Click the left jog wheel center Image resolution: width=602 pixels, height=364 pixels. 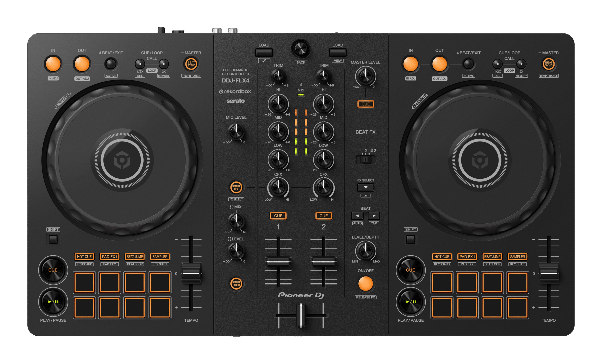pos(122,160)
